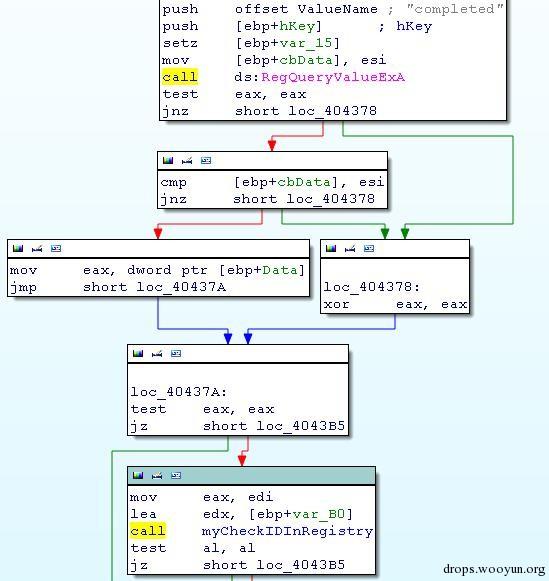The width and height of the screenshot is (549, 581).
Task: Click group icon of mov eax Data node
Action: pos(56,248)
